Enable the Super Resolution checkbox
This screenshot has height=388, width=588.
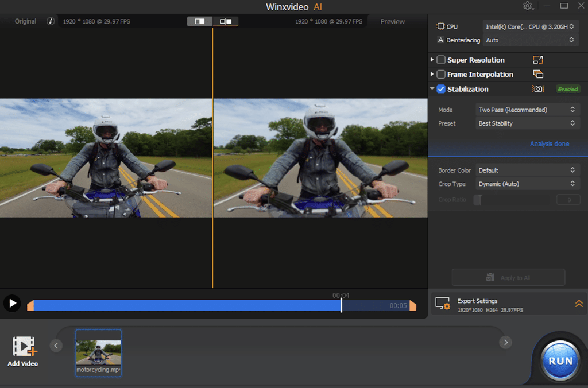(x=441, y=60)
